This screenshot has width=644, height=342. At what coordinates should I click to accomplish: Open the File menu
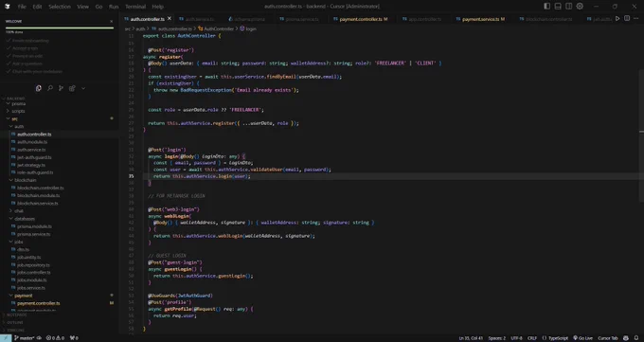pos(22,7)
